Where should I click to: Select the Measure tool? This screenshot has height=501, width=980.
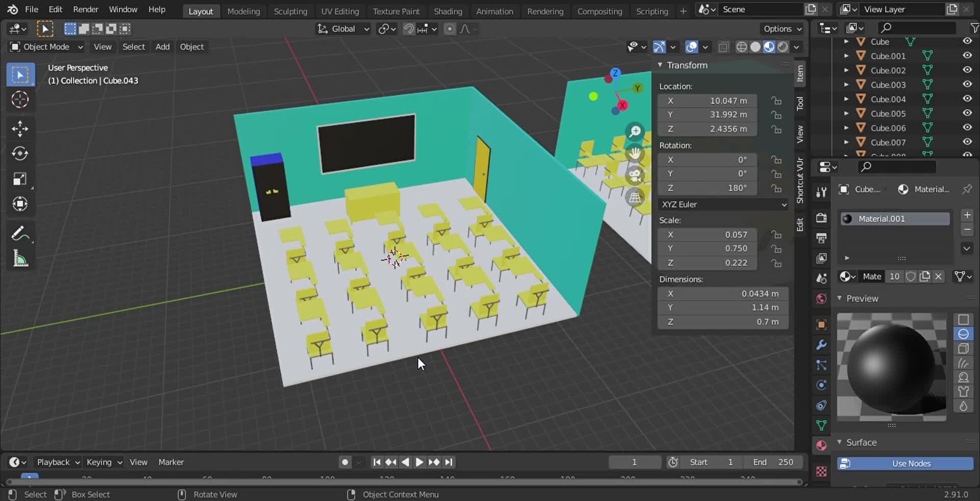click(20, 259)
